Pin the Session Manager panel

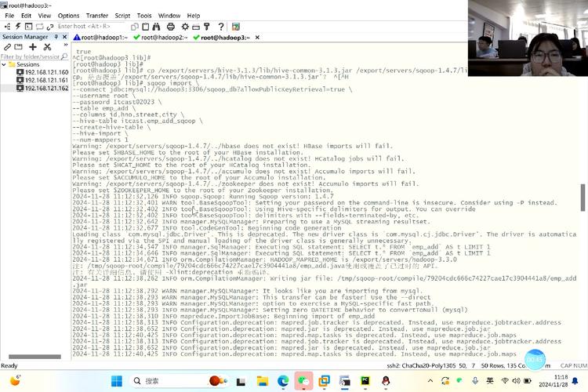pyautogui.click(x=56, y=37)
